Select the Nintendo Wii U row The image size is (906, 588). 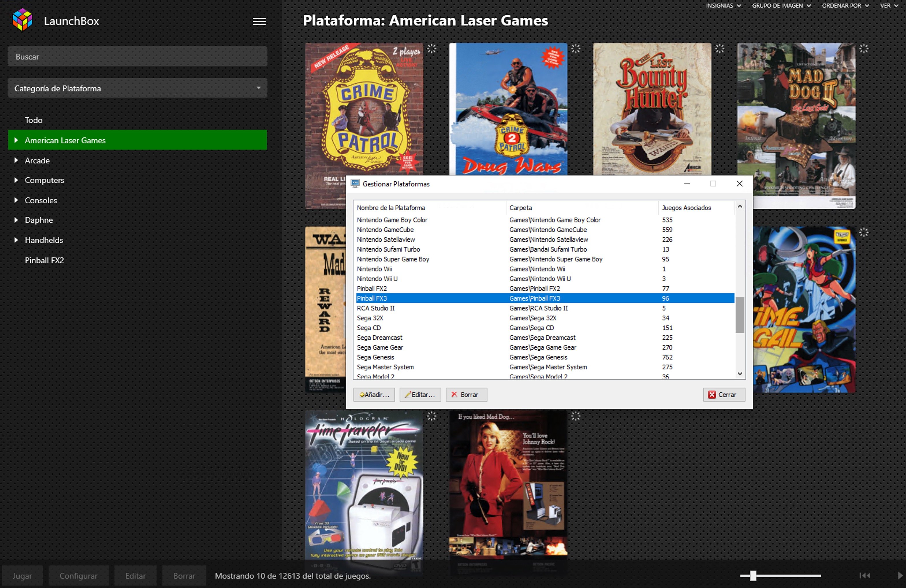pos(545,279)
